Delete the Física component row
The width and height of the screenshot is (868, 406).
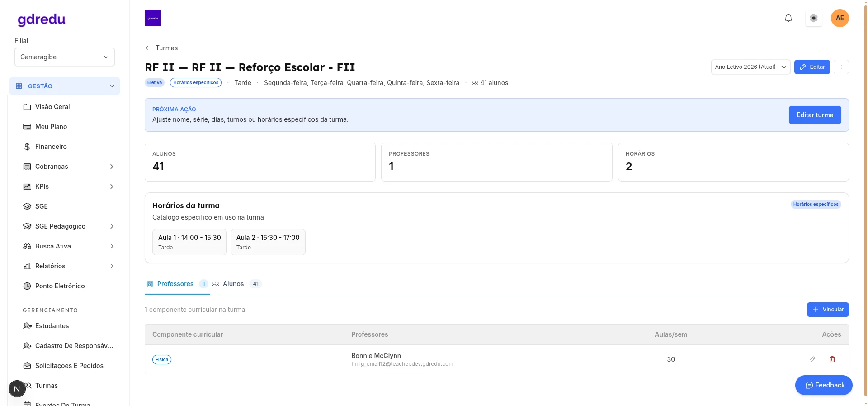click(832, 359)
